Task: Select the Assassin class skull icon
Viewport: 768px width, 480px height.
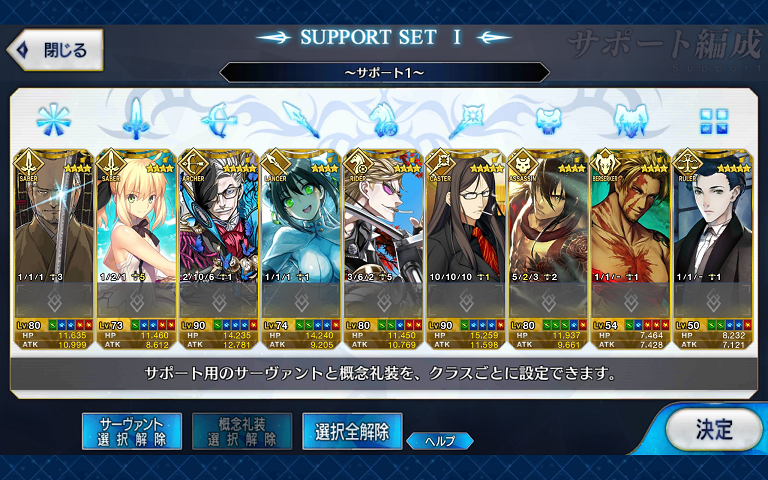Action: (548, 120)
